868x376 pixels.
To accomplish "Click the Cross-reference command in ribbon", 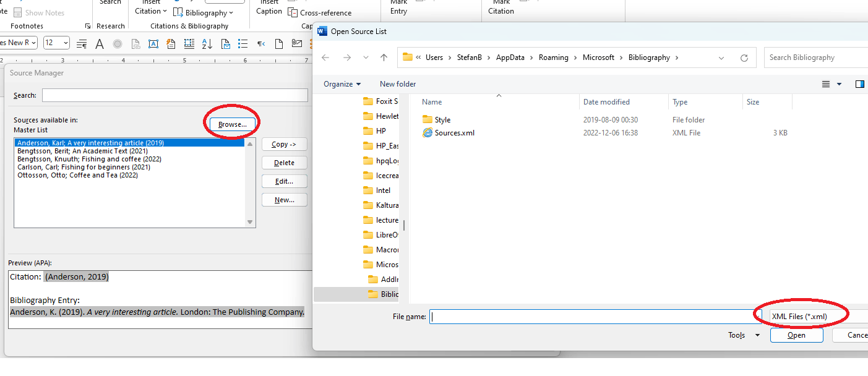I will (320, 12).
